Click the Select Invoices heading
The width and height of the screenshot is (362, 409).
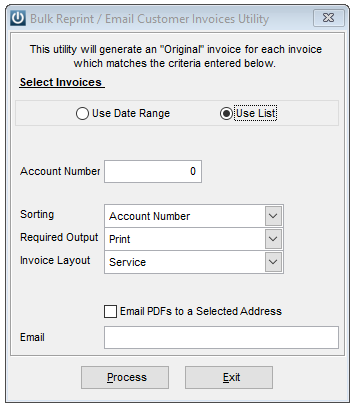tap(62, 82)
